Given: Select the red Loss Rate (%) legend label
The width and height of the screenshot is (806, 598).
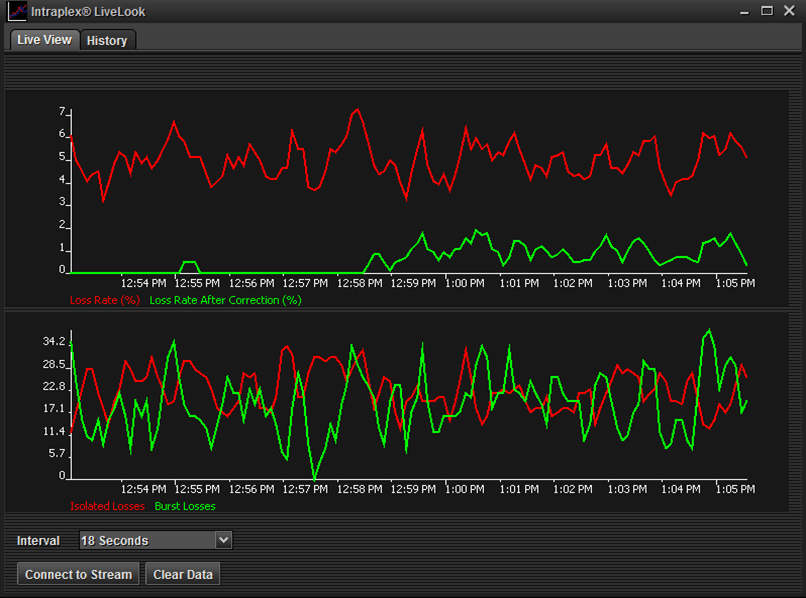Looking at the screenshot, I should coord(105,299).
